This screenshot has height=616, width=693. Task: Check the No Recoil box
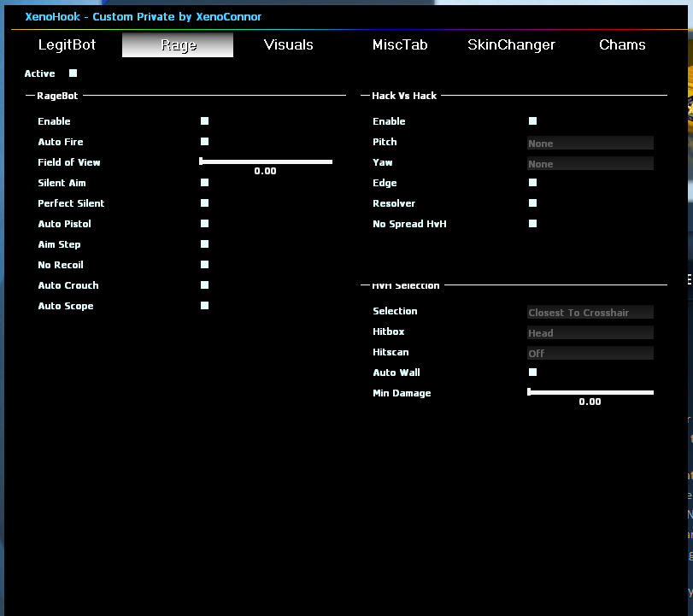204,264
